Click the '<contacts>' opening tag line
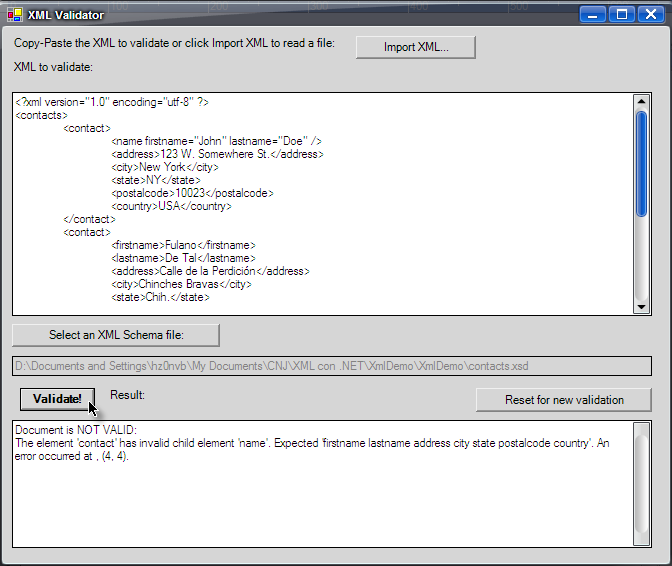672x566 pixels. pos(42,115)
